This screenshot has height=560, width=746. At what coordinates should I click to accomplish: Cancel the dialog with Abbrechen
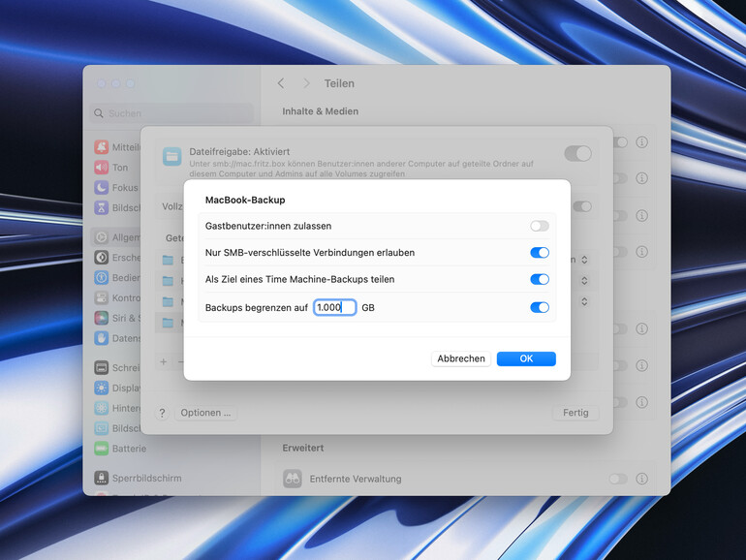pyautogui.click(x=461, y=358)
